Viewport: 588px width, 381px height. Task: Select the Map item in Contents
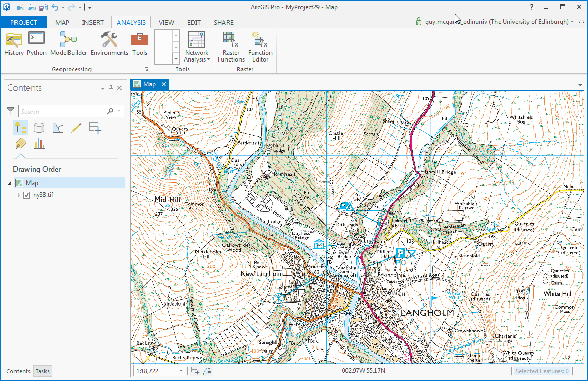pos(32,183)
